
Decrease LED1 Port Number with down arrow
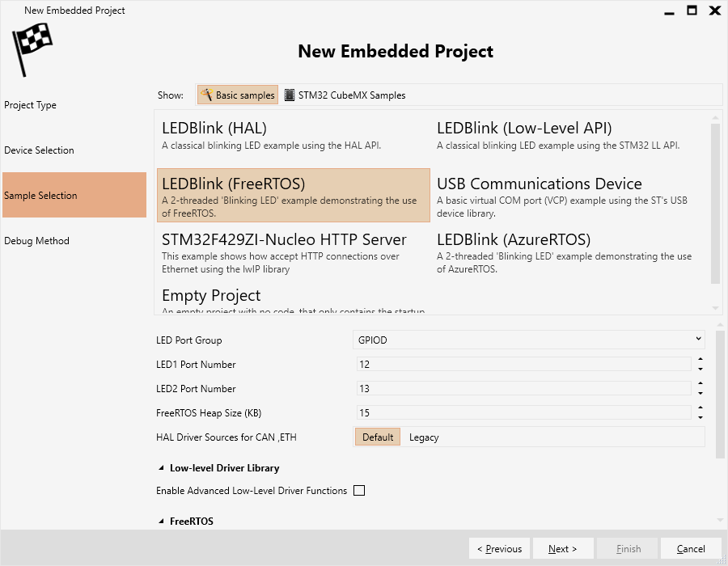coord(700,370)
